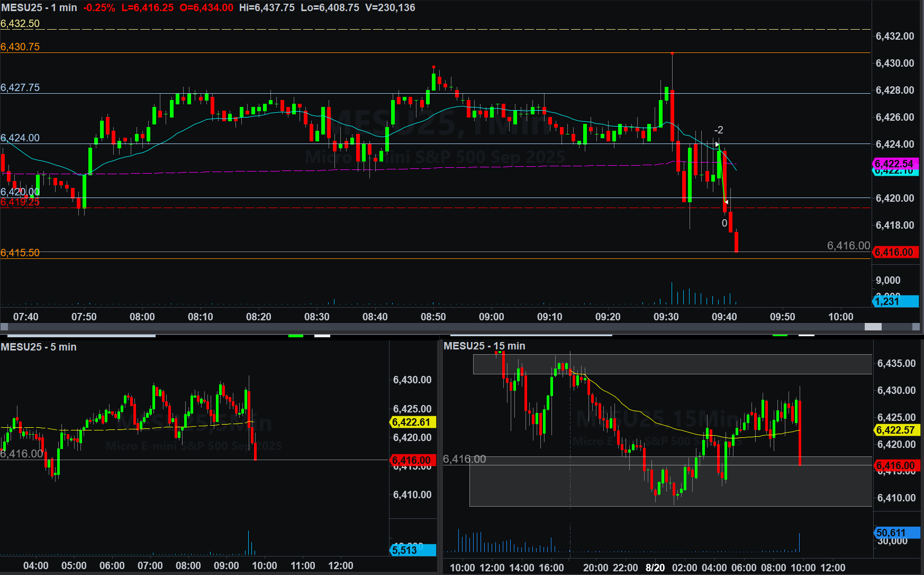
Task: Select the upper gray zone on the 15 min chart
Action: coord(672,364)
